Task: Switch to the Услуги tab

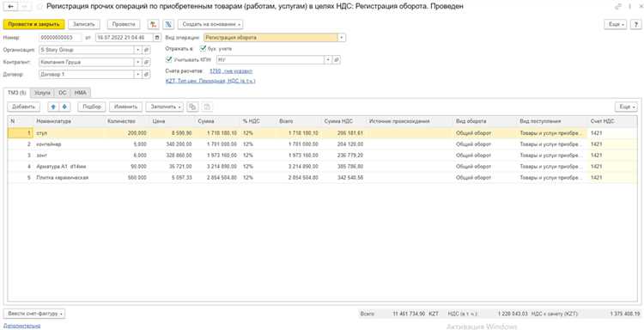Action: pos(42,93)
